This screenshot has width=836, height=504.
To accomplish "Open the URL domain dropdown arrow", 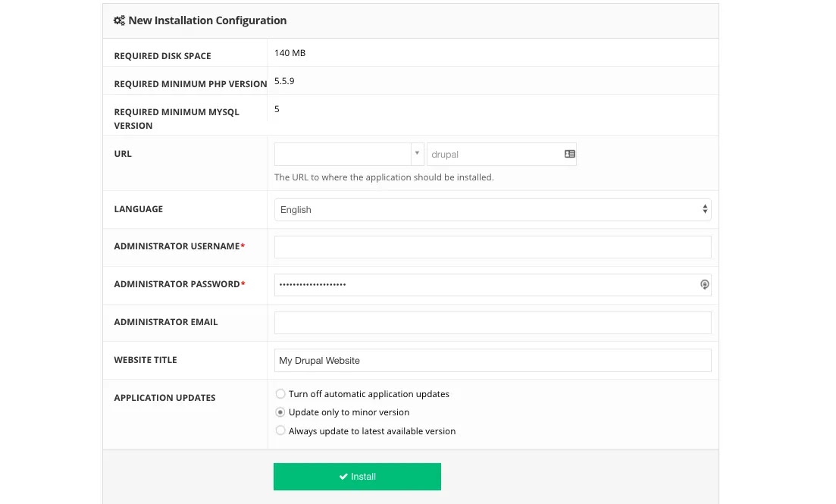I will (x=417, y=154).
